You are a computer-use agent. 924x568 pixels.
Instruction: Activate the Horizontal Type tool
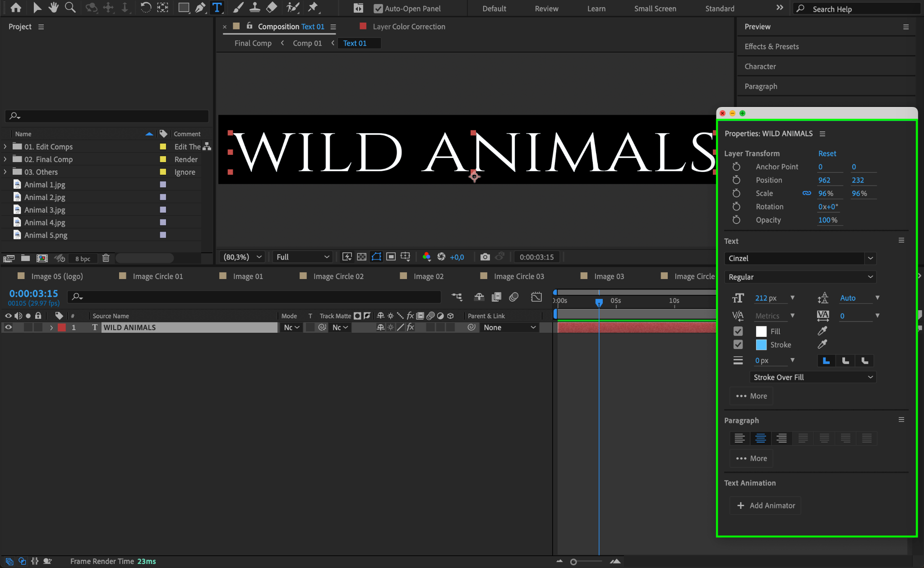pyautogui.click(x=217, y=7)
